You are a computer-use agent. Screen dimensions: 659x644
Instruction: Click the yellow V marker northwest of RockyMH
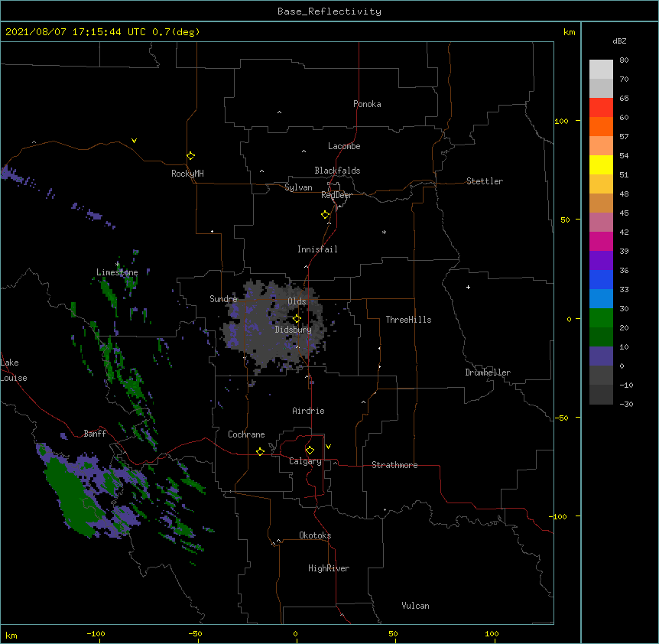(134, 141)
